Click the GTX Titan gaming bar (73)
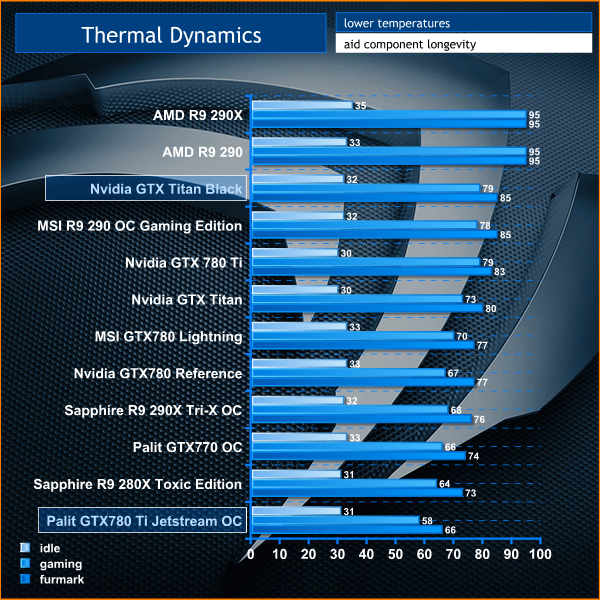600x600 pixels. click(x=357, y=299)
